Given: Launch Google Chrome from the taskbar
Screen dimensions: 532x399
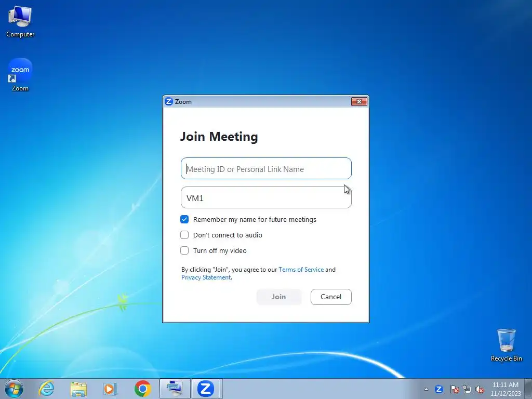Looking at the screenshot, I should coord(142,389).
